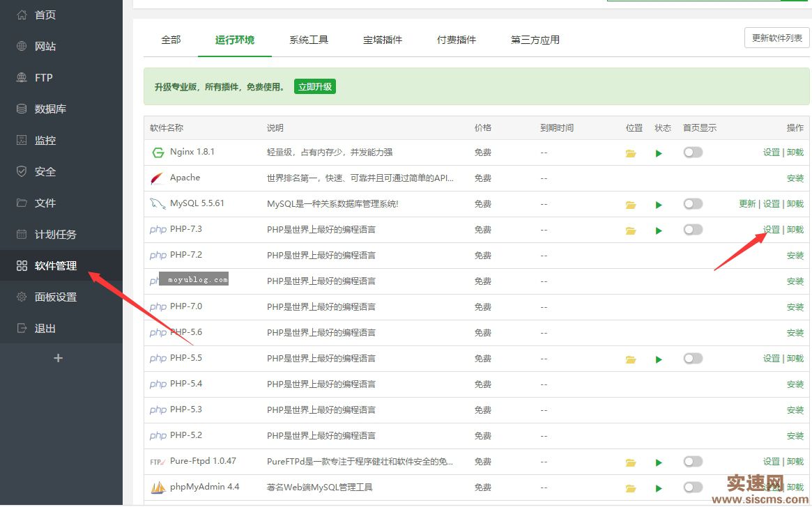Open phpMyAdmin folder location icon
This screenshot has height=507, width=812.
(630, 488)
